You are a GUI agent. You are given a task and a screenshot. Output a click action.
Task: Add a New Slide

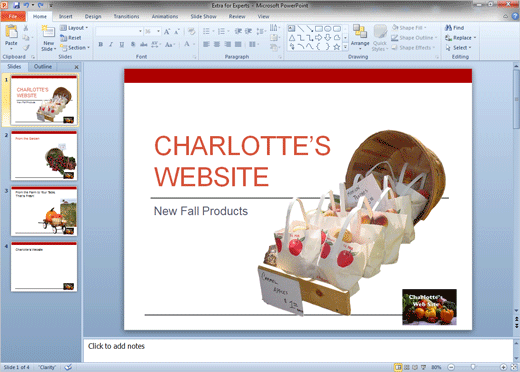coord(48,38)
